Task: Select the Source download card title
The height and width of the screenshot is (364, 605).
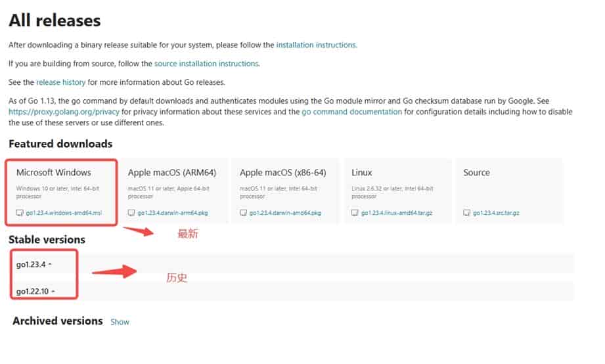Action: pyautogui.click(x=476, y=173)
